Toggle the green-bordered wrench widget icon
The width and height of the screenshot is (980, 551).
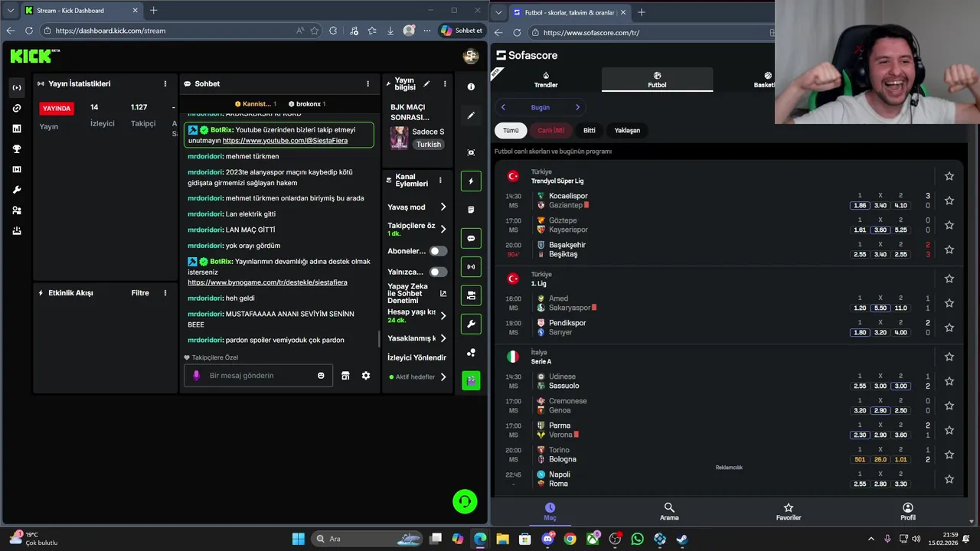[x=471, y=324]
